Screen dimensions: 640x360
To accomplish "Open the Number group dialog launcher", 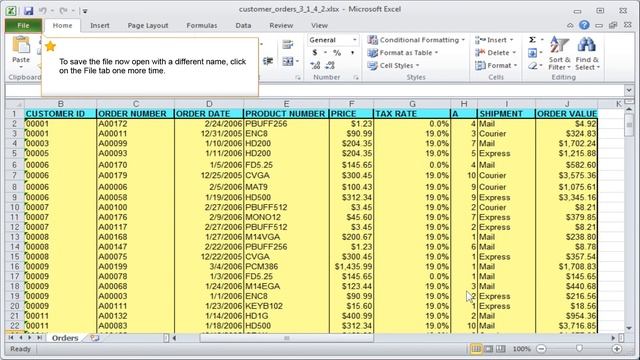I will [356, 77].
